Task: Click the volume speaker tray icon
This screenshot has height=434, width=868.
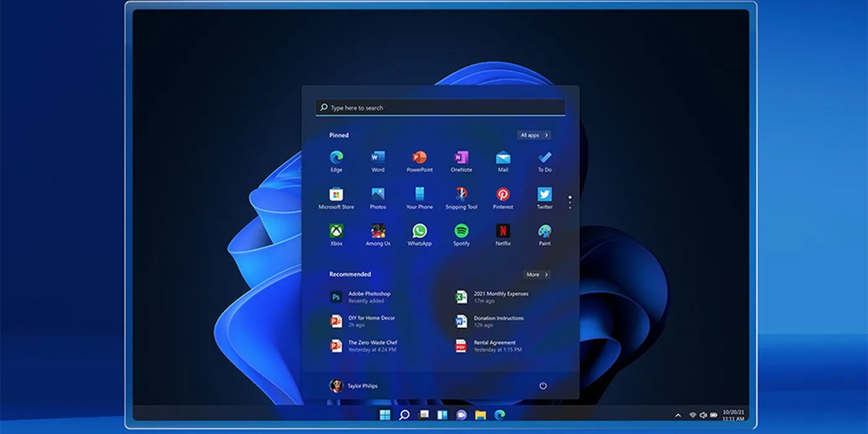Action: click(x=703, y=415)
